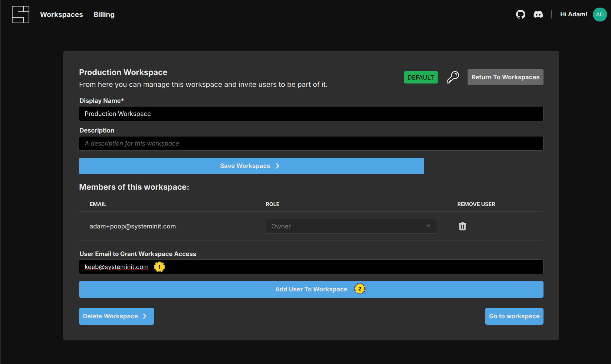The width and height of the screenshot is (611, 364).
Task: Focus the Display Name input field
Action: pyautogui.click(x=311, y=114)
